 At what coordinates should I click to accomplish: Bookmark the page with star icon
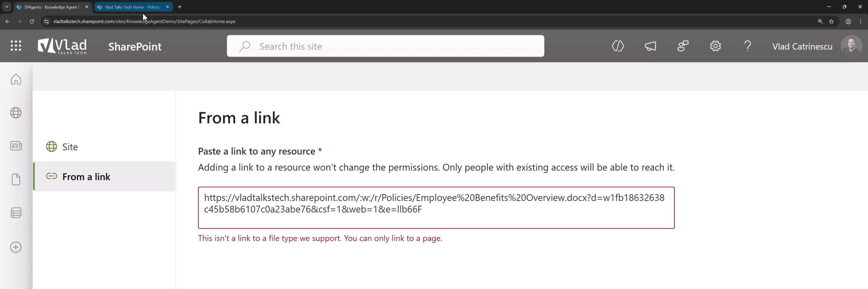[x=831, y=21]
